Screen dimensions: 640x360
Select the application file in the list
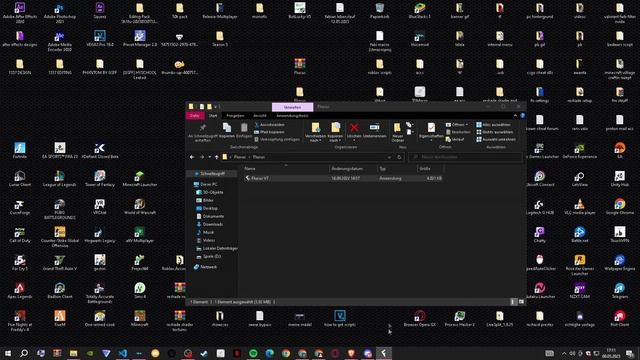[x=343, y=178]
